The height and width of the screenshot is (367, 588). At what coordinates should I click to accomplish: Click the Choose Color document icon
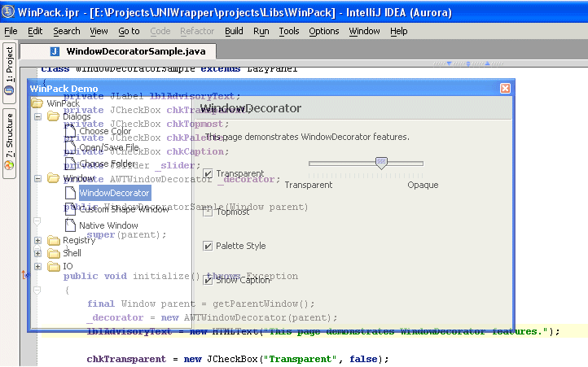pyautogui.click(x=70, y=131)
